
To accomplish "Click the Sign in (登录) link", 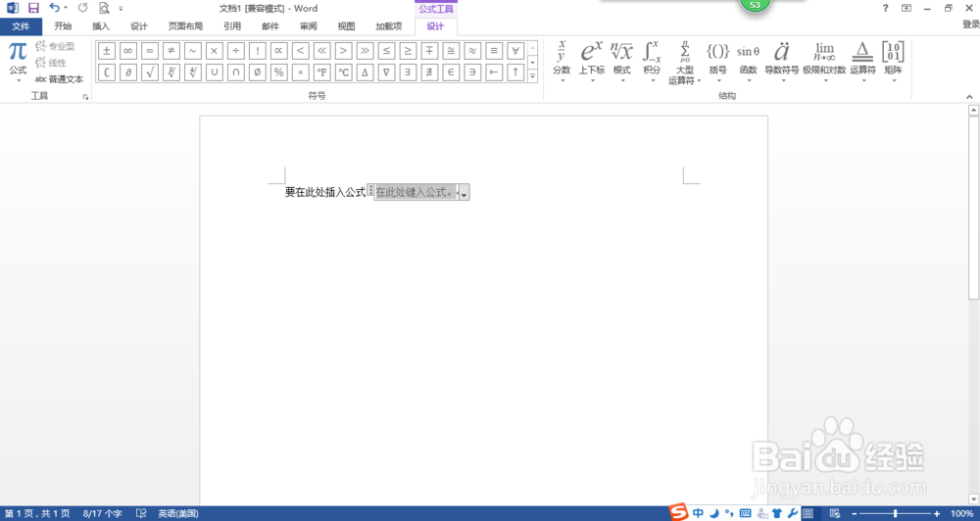I will (x=970, y=24).
